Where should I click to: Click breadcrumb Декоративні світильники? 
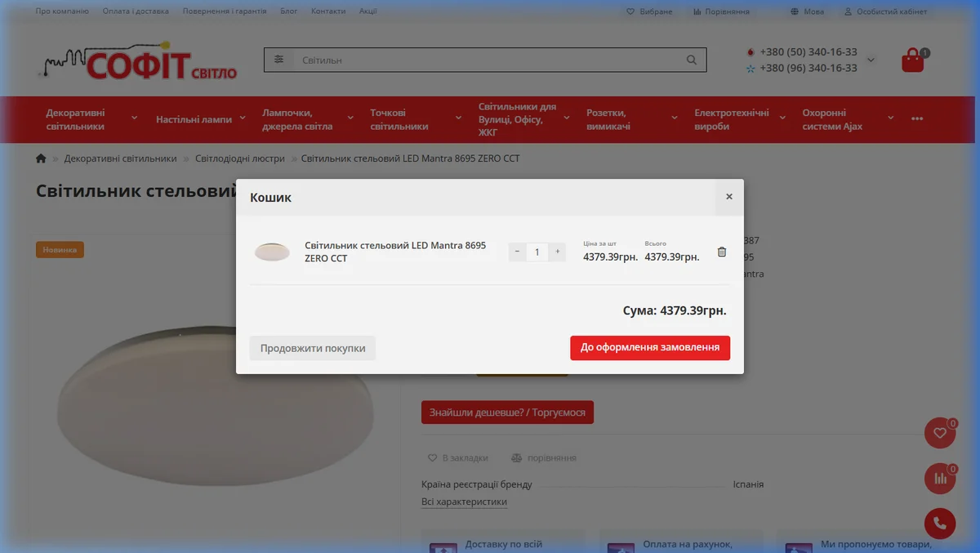[x=120, y=158]
